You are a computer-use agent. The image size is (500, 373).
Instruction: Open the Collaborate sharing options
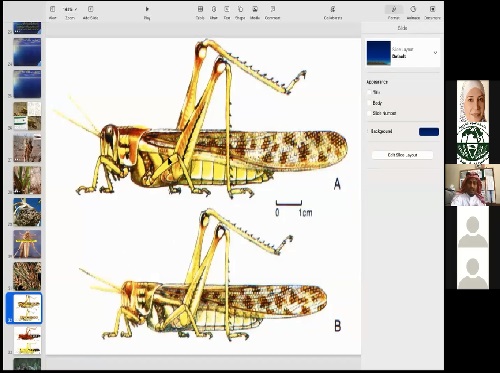tap(333, 12)
